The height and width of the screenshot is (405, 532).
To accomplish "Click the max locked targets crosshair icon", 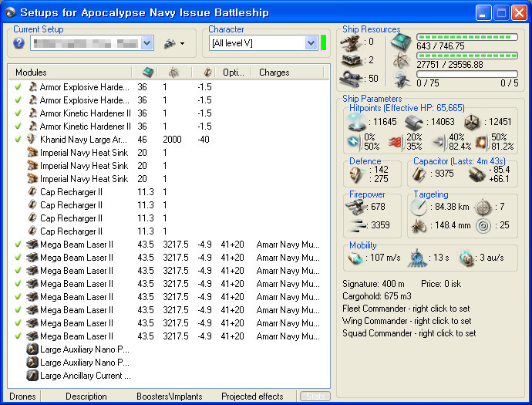I will tap(483, 208).
